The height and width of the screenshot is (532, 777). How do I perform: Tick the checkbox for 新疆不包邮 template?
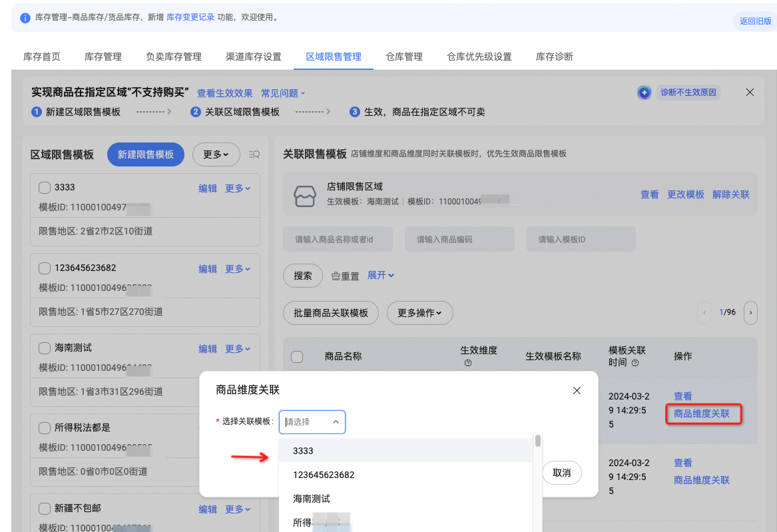[x=45, y=509]
